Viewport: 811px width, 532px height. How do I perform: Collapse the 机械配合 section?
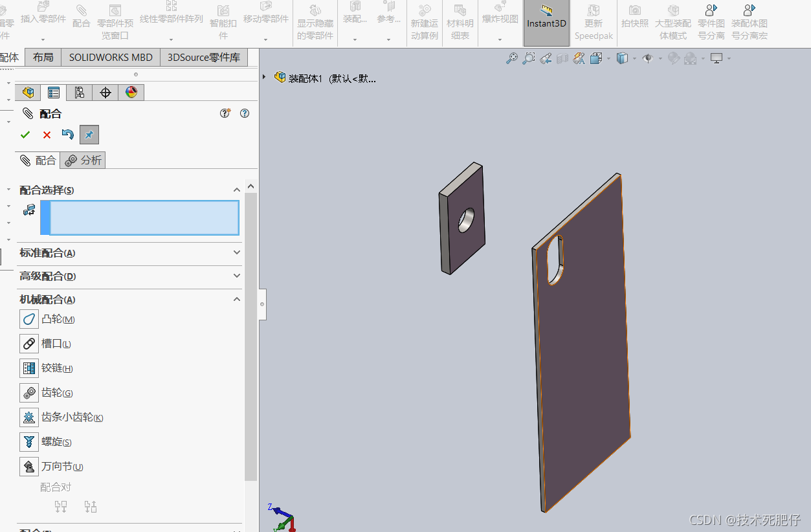click(x=237, y=300)
